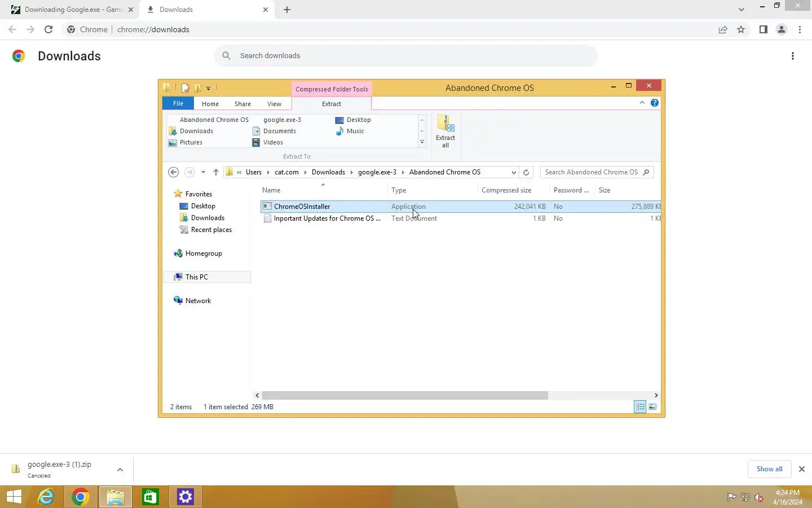
Task: Go up one folder level arrow
Action: [215, 172]
